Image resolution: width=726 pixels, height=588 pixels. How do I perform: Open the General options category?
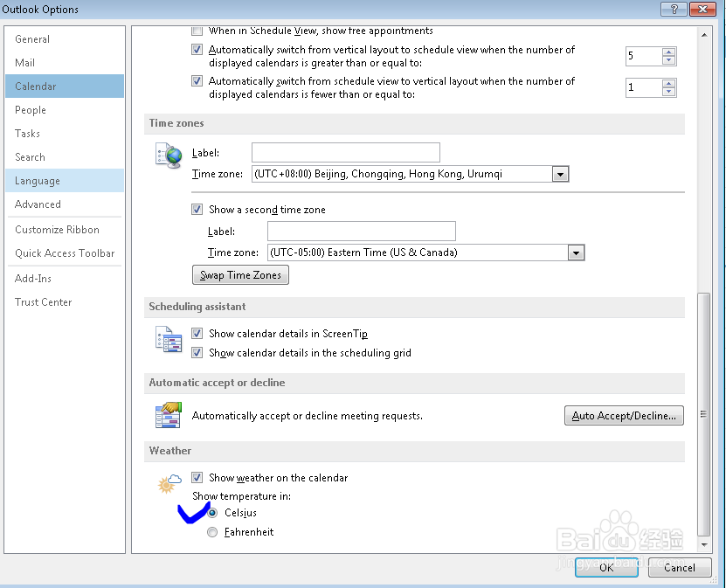click(65, 39)
